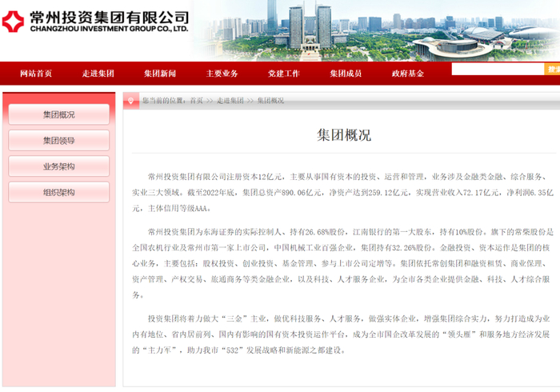Open 业务架构 sidebar button
Screen dimensions: 560x392
[x=59, y=166]
